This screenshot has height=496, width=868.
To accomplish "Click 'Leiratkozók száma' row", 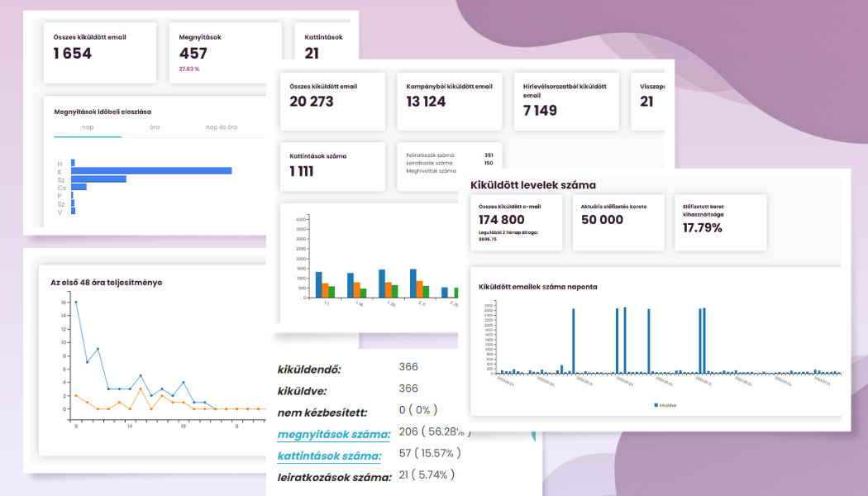I will (x=450, y=164).
